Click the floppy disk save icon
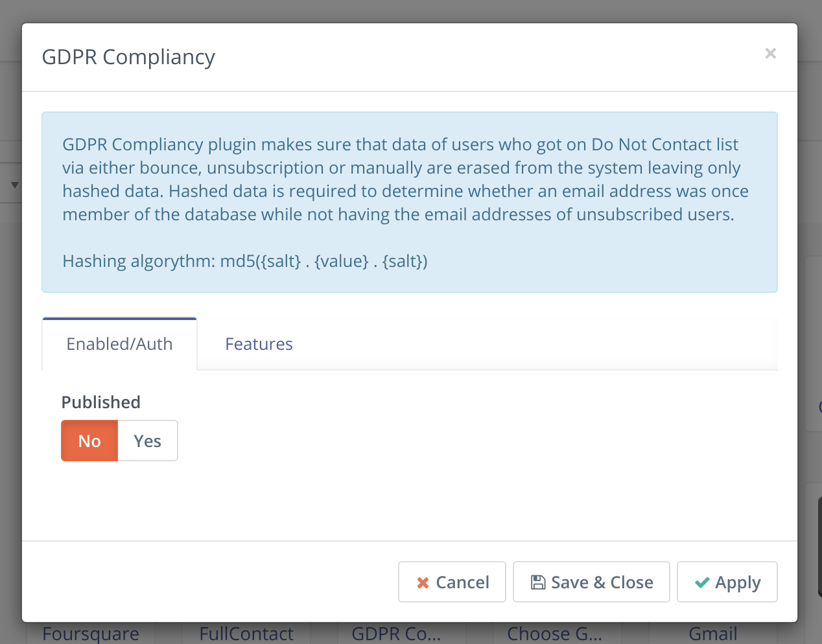The width and height of the screenshot is (822, 644). coord(538,582)
